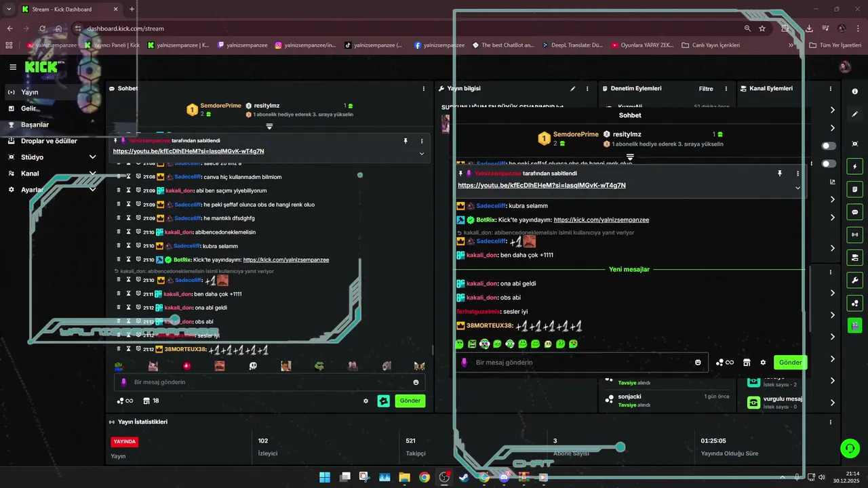Open the kick.com link in the popout chat BotRix message
Image resolution: width=868 pixels, height=488 pixels.
[601, 220]
